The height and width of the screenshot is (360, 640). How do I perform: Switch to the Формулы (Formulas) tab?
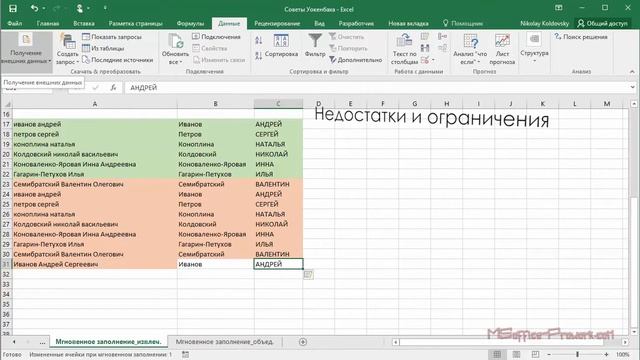point(190,23)
